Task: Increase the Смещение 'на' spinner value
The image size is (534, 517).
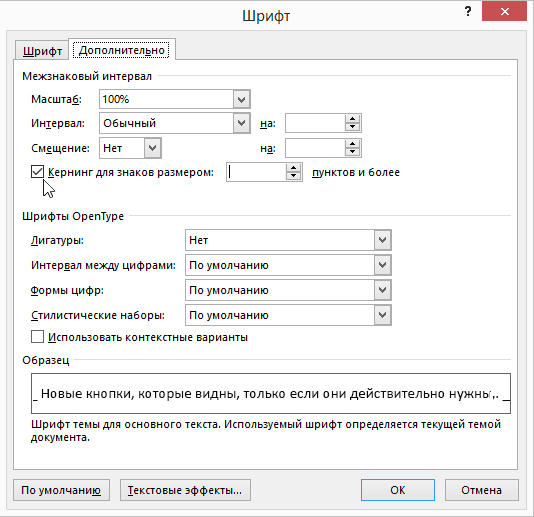Action: tap(352, 144)
